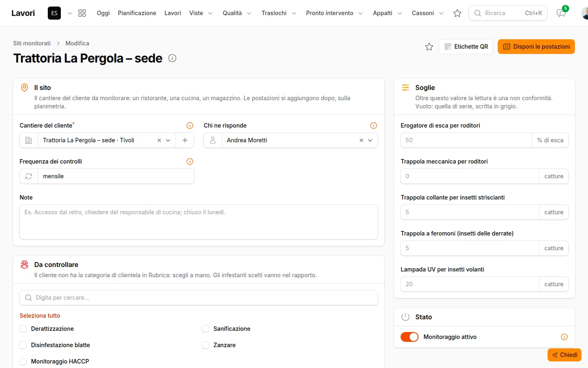Show info icon beside Trattoria La Pergola title
Viewport: 588px width, 368px height.
(x=172, y=58)
